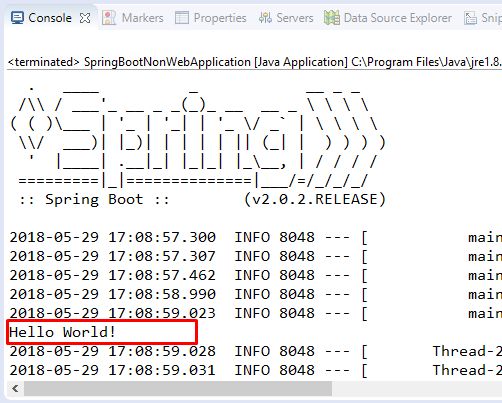502x403 pixels.
Task: Open the Markers tab
Action: [133, 18]
